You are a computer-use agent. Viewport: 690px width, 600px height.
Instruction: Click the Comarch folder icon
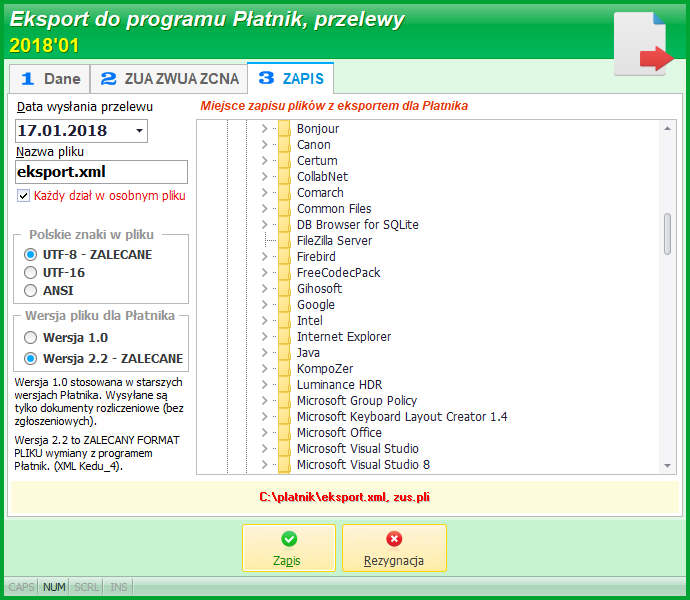284,193
